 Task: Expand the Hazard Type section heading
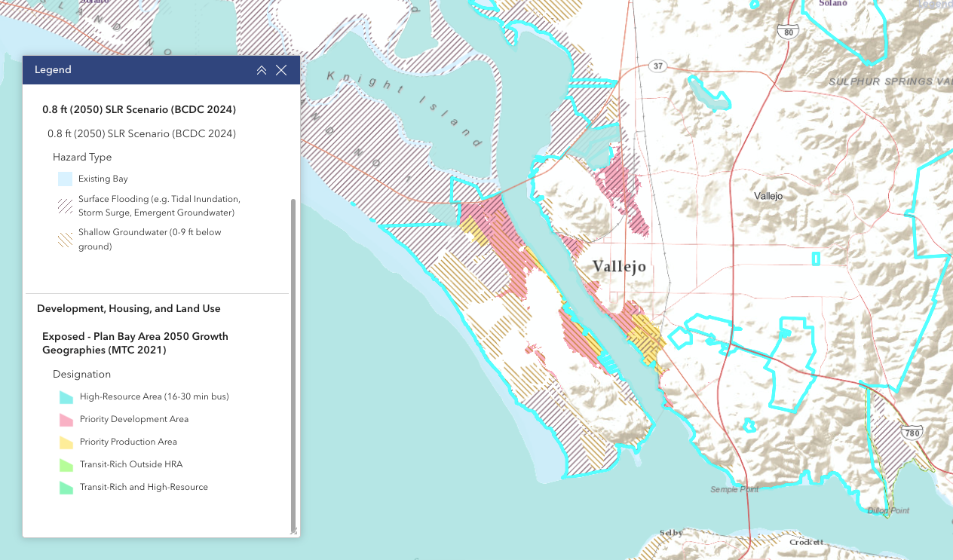pos(82,157)
